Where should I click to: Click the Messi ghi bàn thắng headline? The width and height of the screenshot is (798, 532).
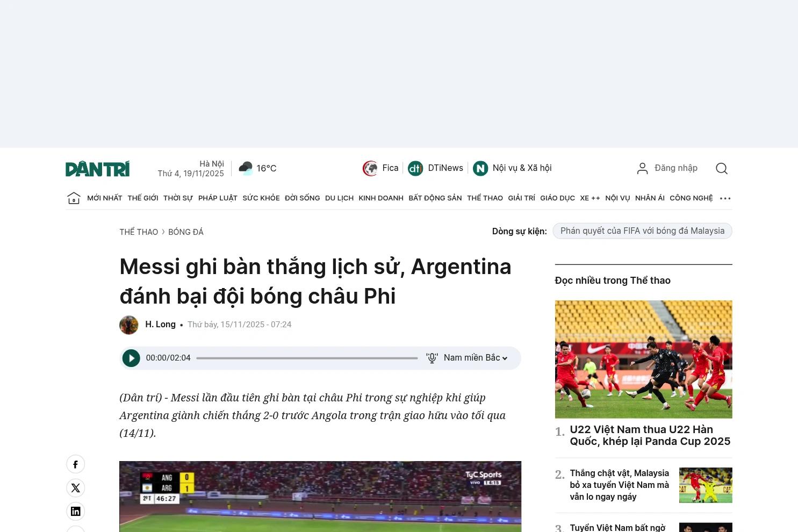[x=315, y=282]
